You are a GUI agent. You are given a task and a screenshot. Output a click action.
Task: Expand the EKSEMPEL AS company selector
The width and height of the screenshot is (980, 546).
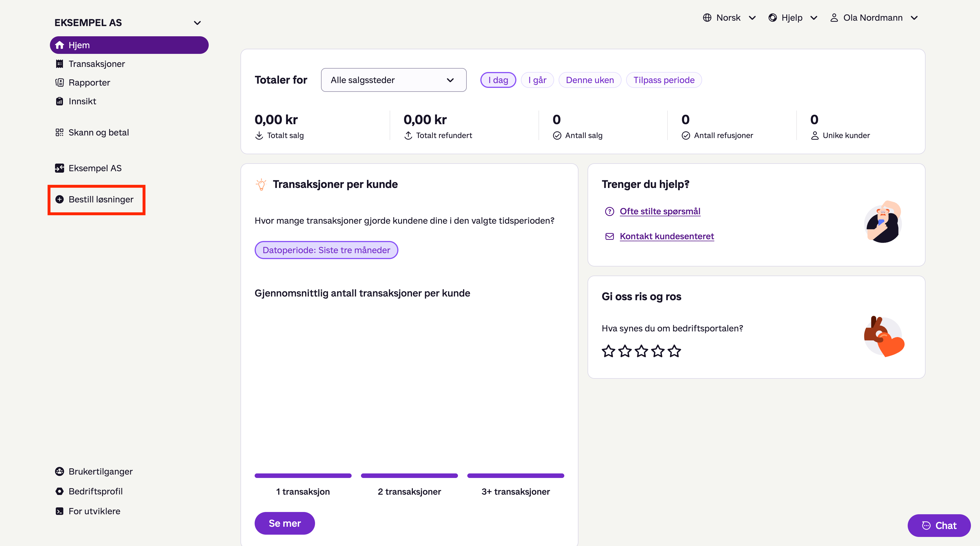point(128,22)
